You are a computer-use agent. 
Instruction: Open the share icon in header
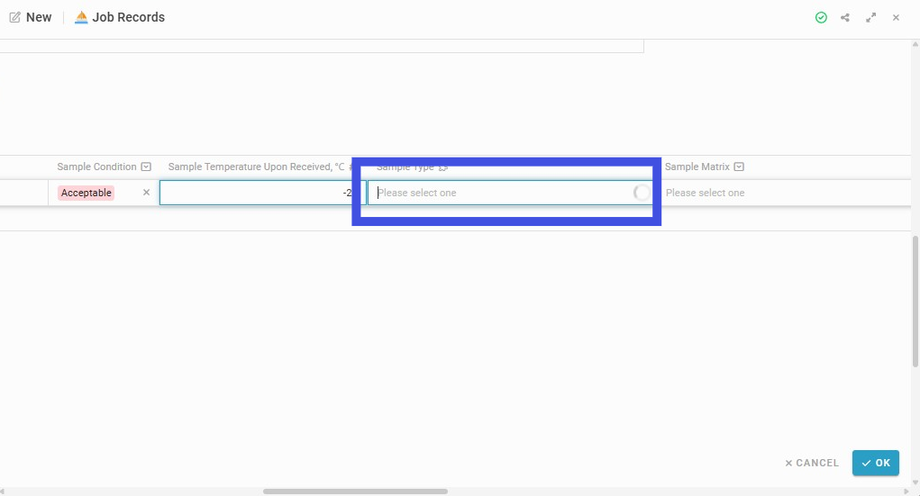coord(845,18)
